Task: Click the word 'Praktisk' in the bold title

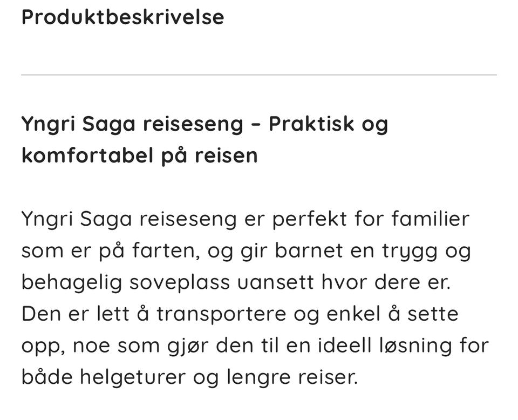Action: click(x=311, y=124)
